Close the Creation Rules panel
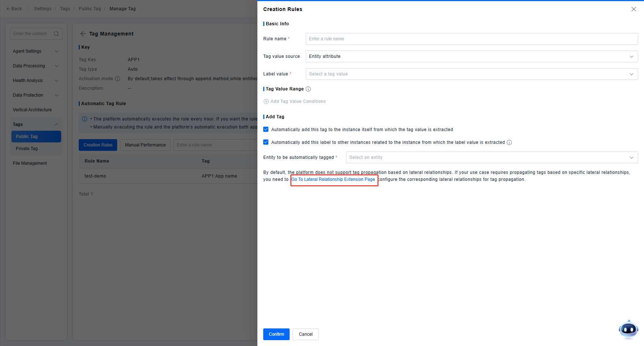 coord(633,9)
